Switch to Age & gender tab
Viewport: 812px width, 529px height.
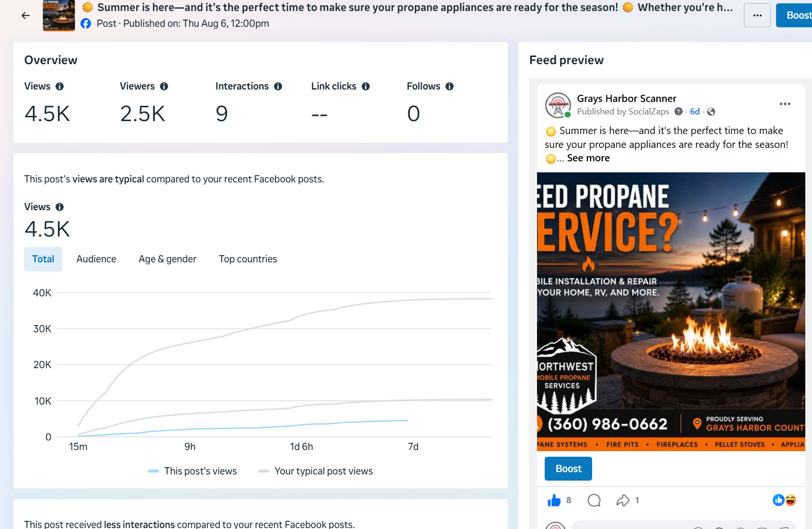[x=167, y=259]
